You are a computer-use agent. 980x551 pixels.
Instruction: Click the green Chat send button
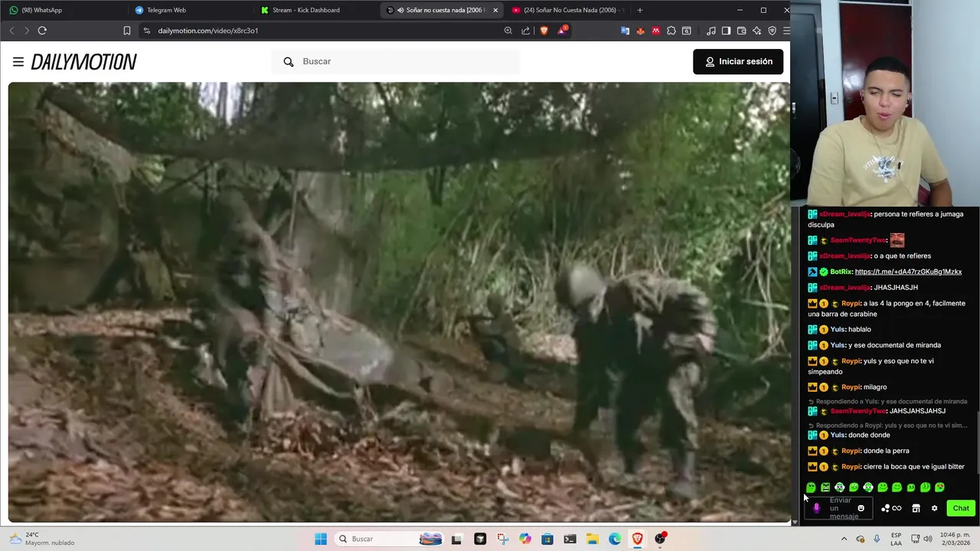(961, 508)
